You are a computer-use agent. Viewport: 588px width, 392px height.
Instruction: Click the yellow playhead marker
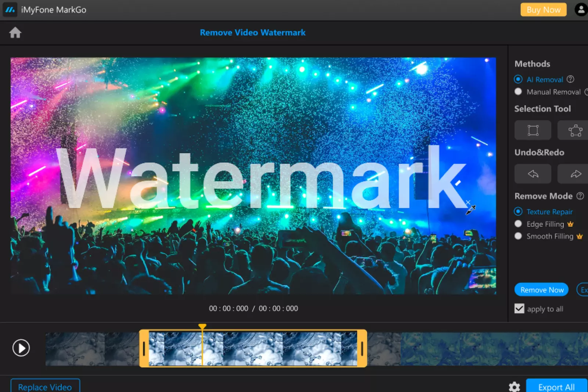(x=202, y=327)
